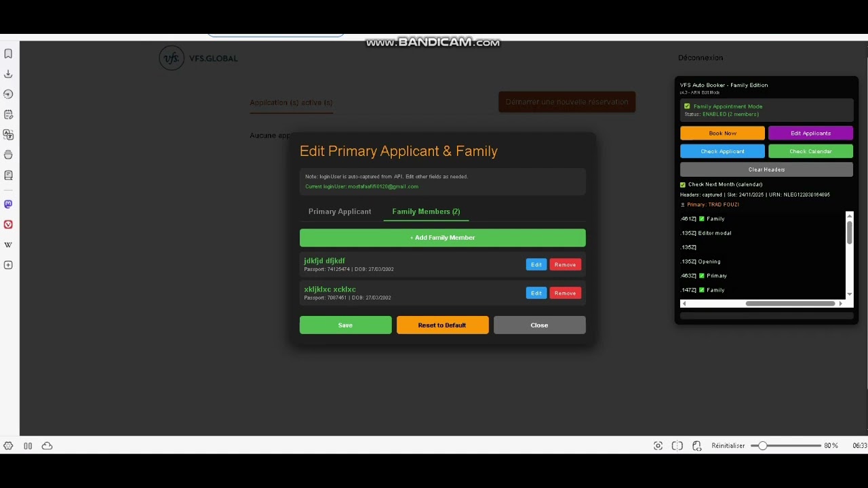Toggle the Family Appointment Mode checkbox
The image size is (868, 488).
click(687, 106)
